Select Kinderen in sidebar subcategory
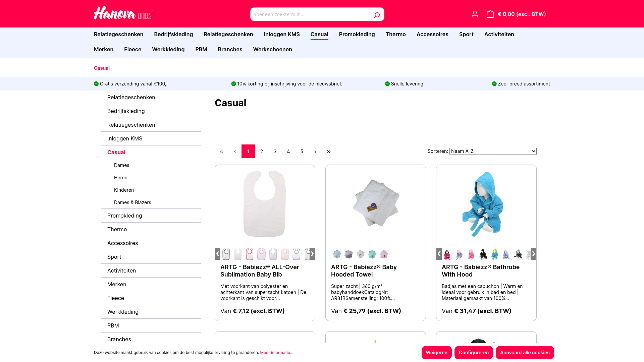The height and width of the screenshot is (362, 644). [x=124, y=190]
